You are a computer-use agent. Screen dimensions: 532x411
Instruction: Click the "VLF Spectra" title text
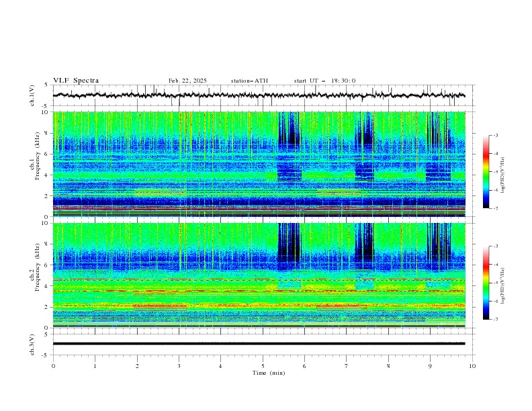(x=76, y=81)
